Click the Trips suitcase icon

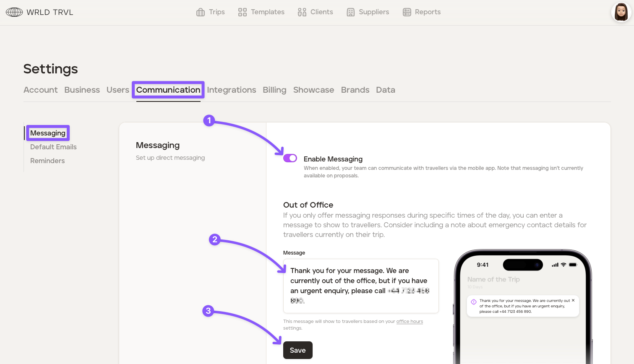pyautogui.click(x=201, y=12)
